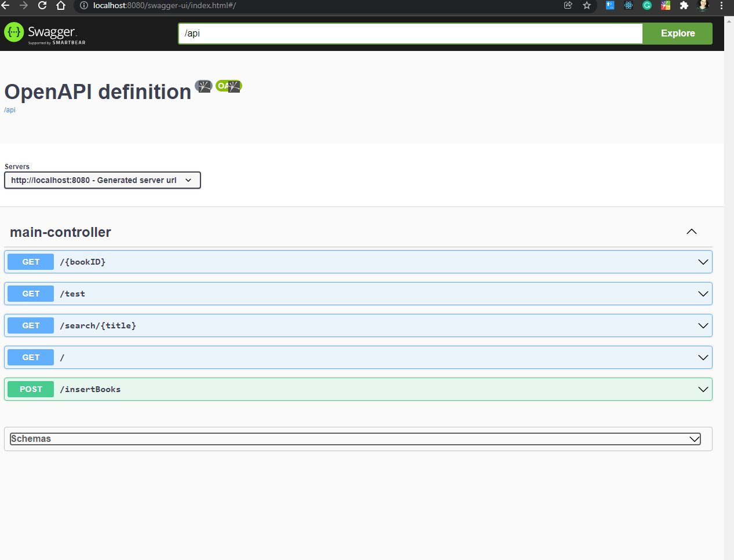Expand the GET /{bookID} endpoint
Screen dimensions: 734x560
click(358, 262)
